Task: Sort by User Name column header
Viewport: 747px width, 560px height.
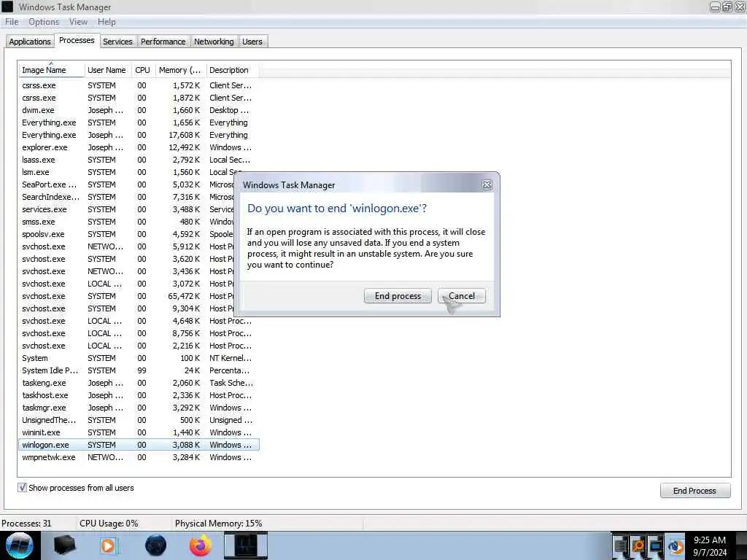Action: 107,70
